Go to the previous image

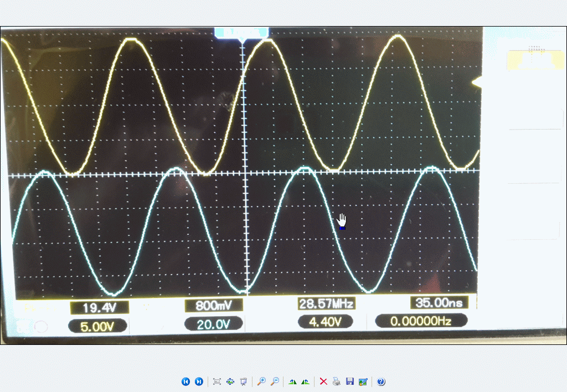click(185, 381)
